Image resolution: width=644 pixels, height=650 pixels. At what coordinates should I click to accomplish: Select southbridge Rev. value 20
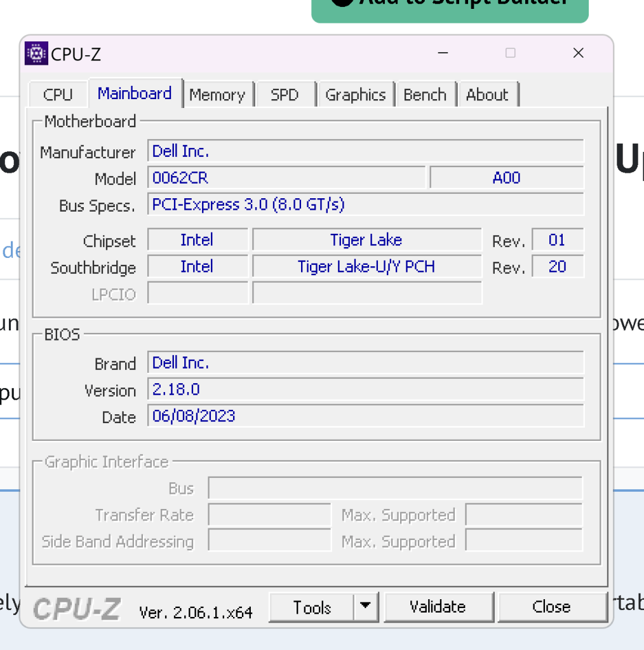(x=558, y=267)
